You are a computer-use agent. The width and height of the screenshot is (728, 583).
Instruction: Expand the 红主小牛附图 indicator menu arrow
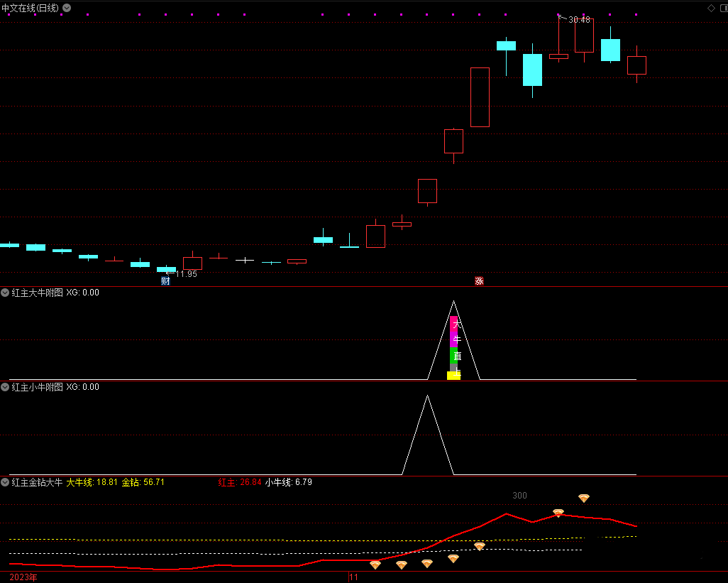pos(5,387)
